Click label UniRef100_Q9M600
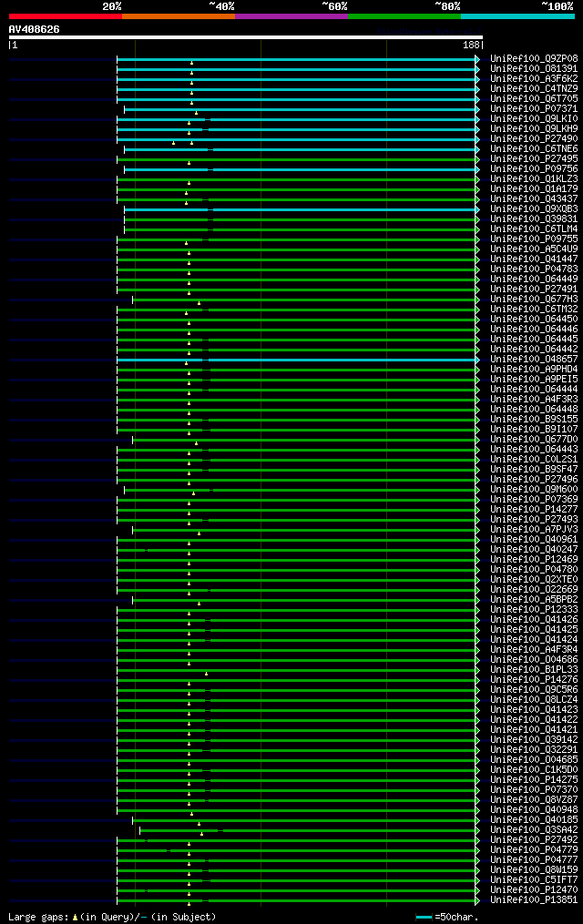Image resolution: width=583 pixels, height=924 pixels. pyautogui.click(x=534, y=489)
